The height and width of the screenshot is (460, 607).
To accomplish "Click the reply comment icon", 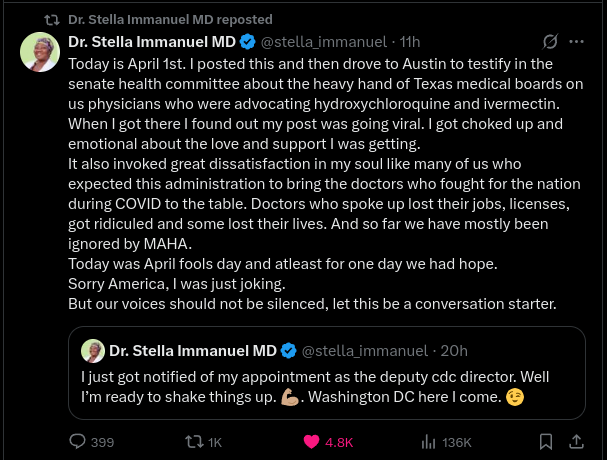I will [x=77, y=441].
